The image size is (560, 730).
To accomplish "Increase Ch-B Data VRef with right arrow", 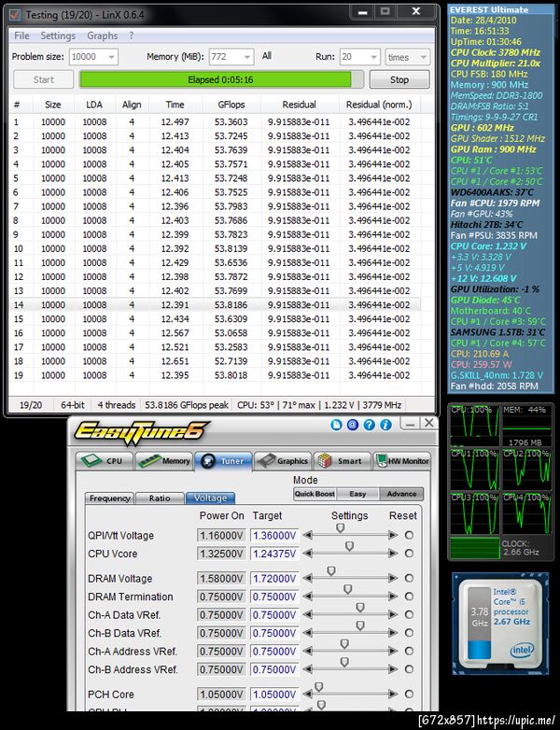I will tap(393, 633).
